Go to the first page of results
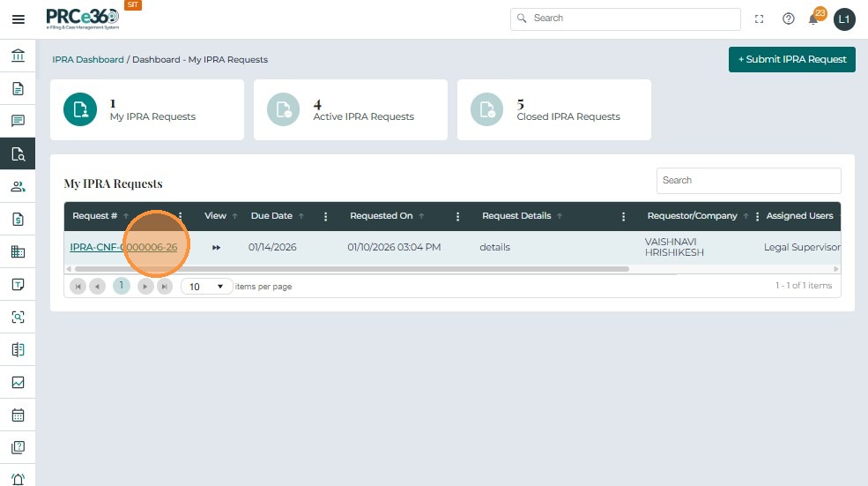The image size is (868, 486). (78, 287)
